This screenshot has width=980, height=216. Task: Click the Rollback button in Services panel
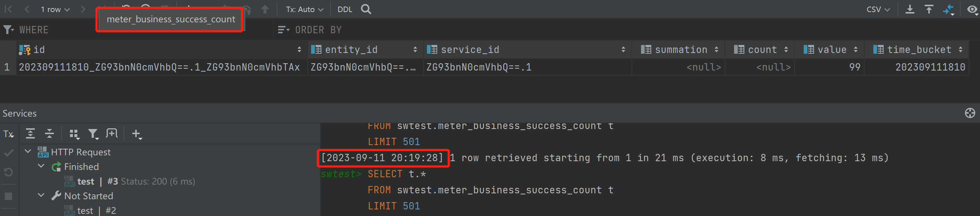point(8,172)
